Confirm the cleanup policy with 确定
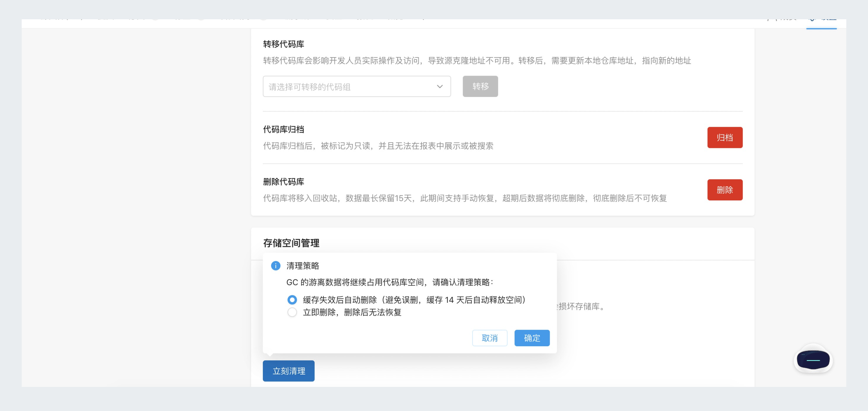The height and width of the screenshot is (411, 868). 531,338
